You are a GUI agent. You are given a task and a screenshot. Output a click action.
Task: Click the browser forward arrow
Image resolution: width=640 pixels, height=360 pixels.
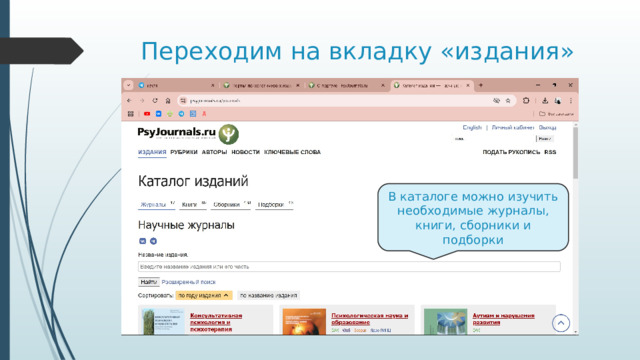coord(142,100)
